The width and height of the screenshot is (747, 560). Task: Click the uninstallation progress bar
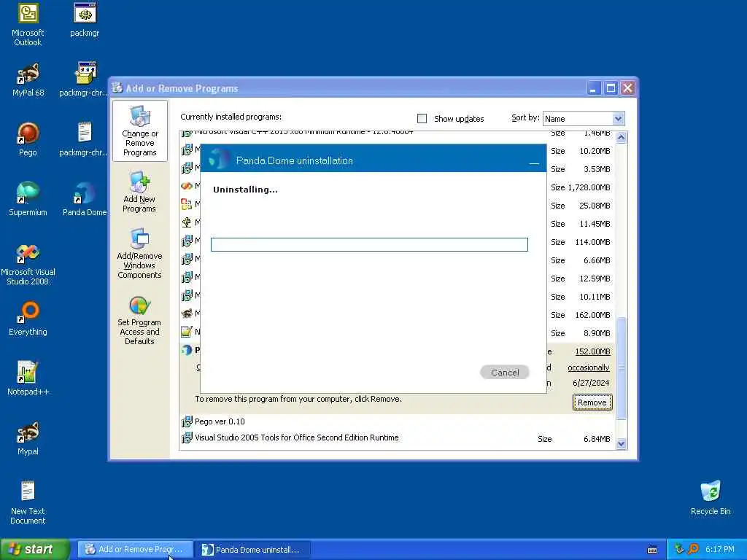point(369,244)
